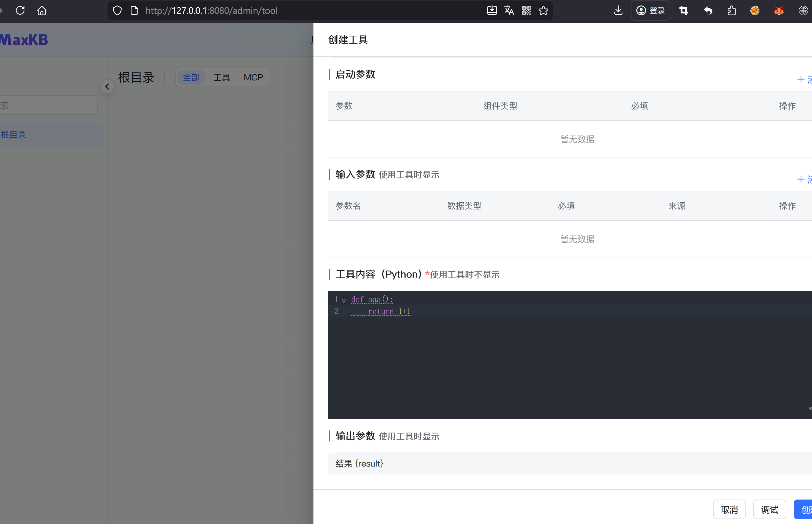The image size is (812, 524).
Task: Switch to the 工具 tab
Action: coord(222,78)
